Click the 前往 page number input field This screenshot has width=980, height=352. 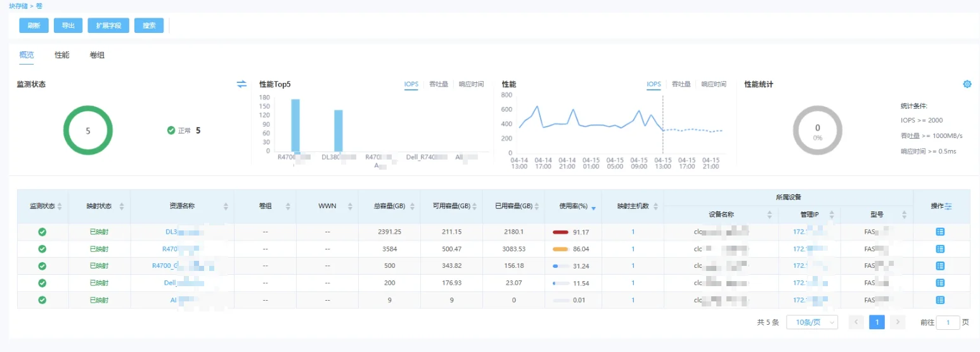948,322
